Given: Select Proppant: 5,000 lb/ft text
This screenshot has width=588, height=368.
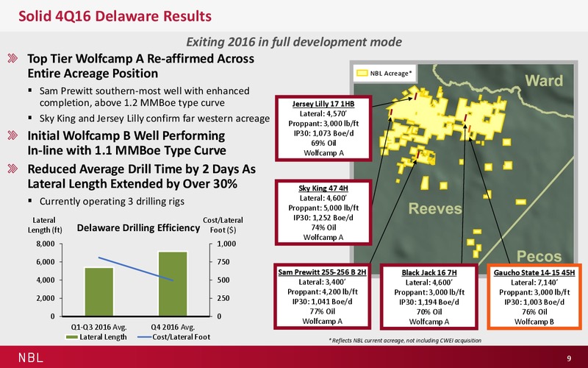Looking at the screenshot, I should [x=323, y=208].
